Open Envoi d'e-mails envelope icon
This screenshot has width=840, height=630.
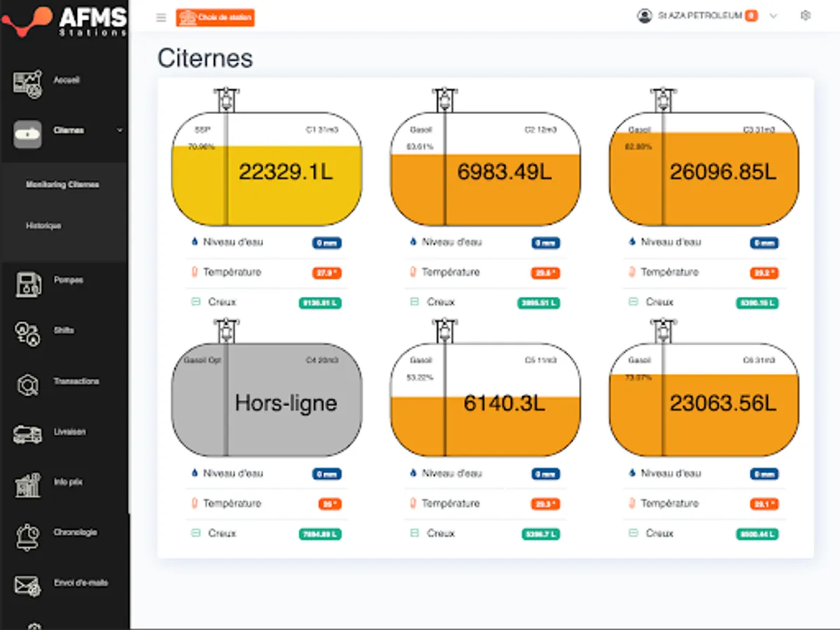[28, 586]
